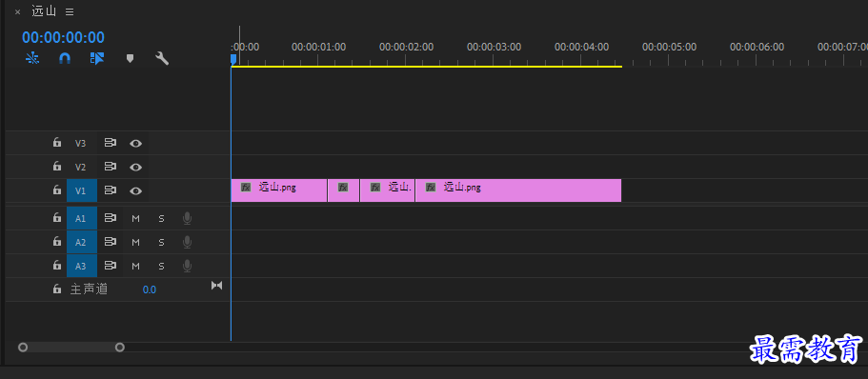Select the 远山 sequence tab

44,11
